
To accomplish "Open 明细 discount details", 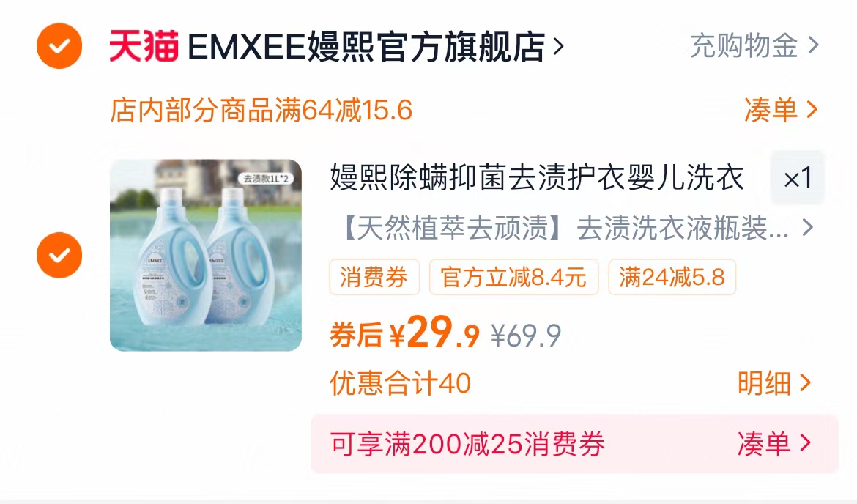I will click(774, 382).
